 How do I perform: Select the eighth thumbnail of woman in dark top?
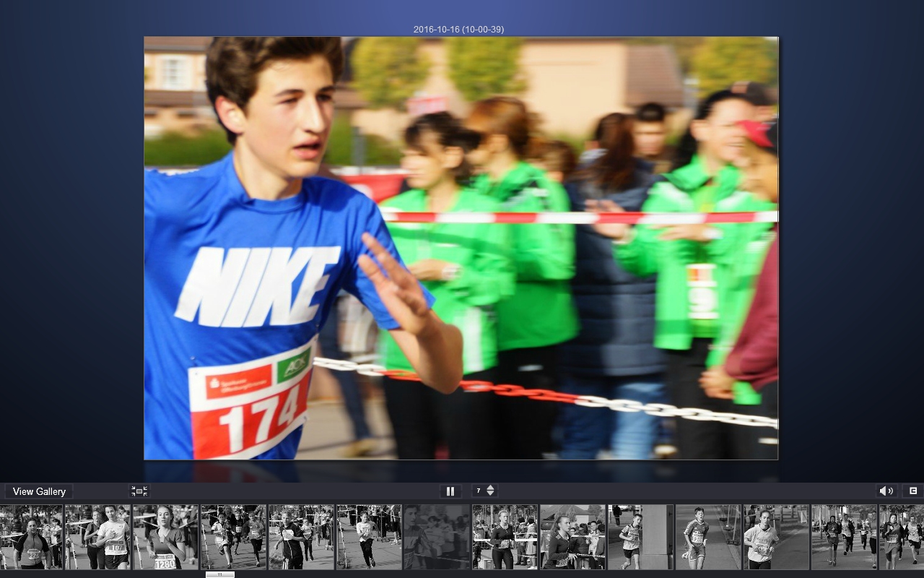pyautogui.click(x=505, y=537)
